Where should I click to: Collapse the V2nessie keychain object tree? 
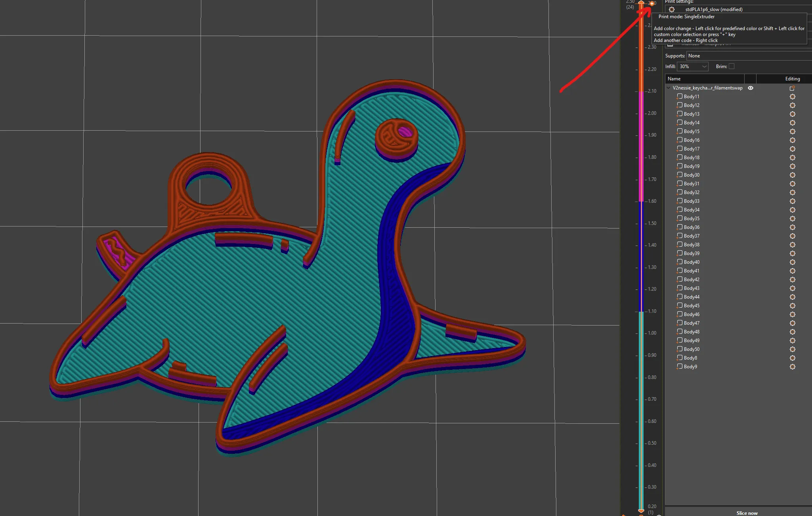[x=669, y=88]
